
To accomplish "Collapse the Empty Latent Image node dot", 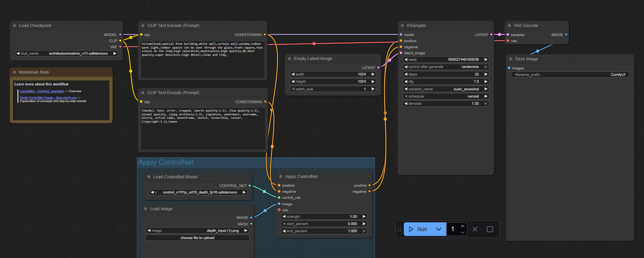I will [290, 59].
